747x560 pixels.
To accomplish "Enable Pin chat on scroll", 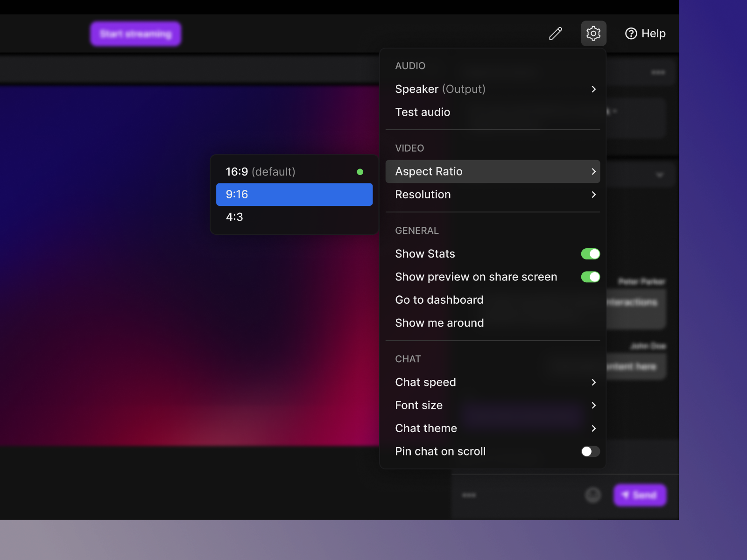I will tap(590, 451).
